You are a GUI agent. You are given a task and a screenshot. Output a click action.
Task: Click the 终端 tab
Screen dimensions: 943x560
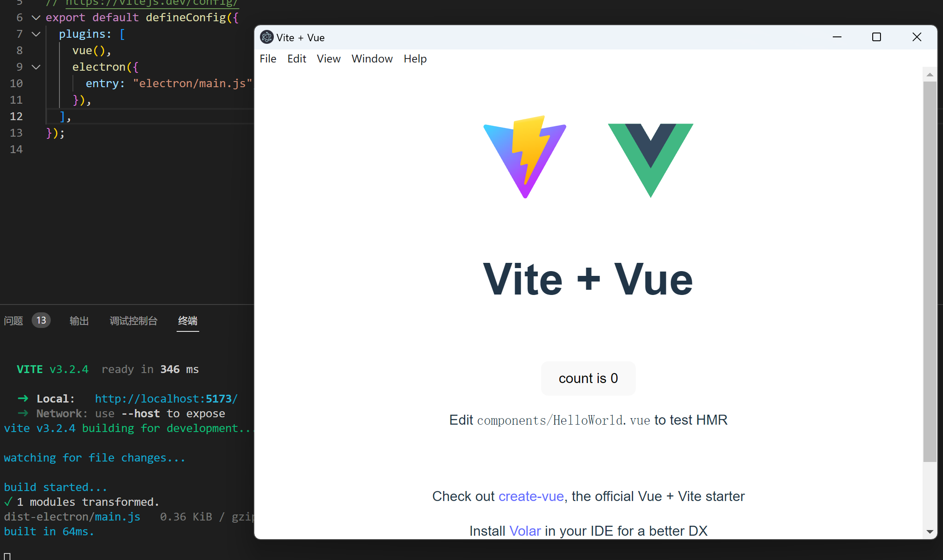188,321
